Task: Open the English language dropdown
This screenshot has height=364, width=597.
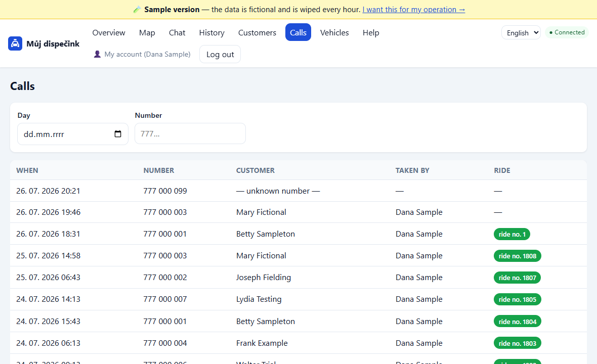Action: tap(521, 33)
